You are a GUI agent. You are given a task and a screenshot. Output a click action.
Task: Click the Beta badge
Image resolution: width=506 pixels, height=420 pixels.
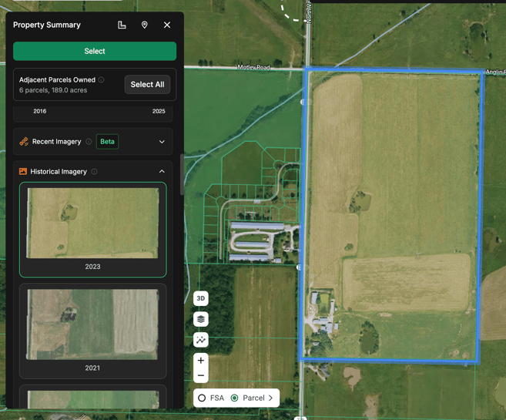tap(108, 142)
